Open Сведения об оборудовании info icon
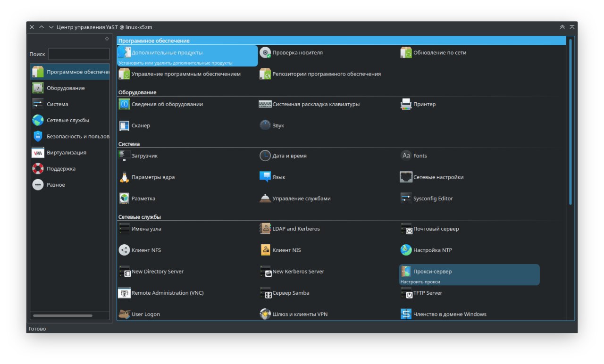This screenshot has height=364, width=604. pyautogui.click(x=124, y=104)
